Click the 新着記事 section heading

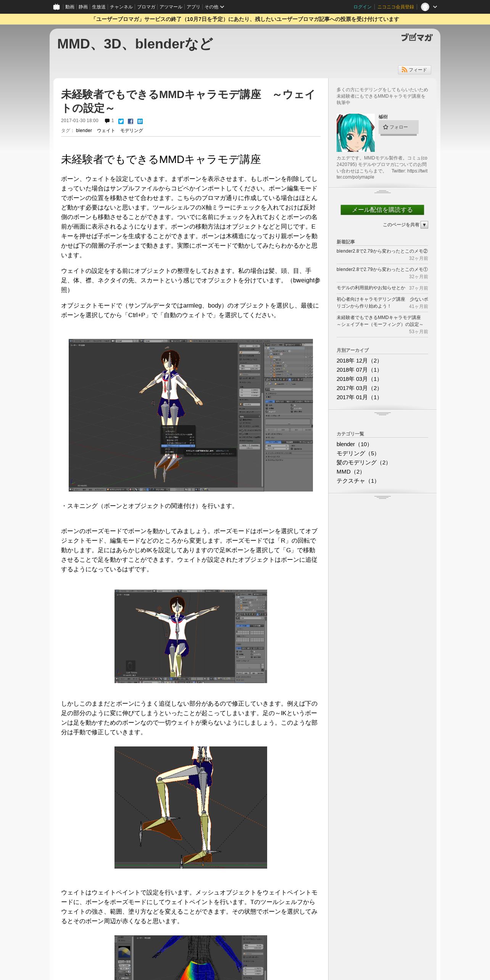(x=346, y=242)
